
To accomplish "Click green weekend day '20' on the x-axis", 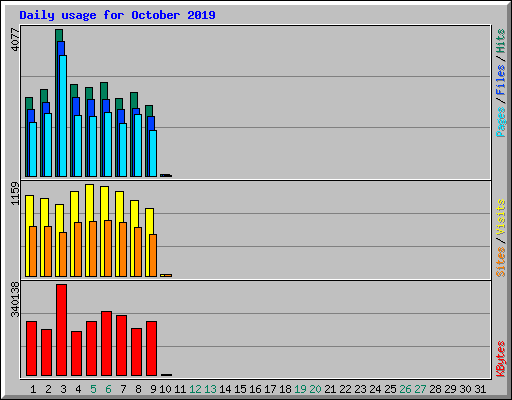I will [x=315, y=389].
